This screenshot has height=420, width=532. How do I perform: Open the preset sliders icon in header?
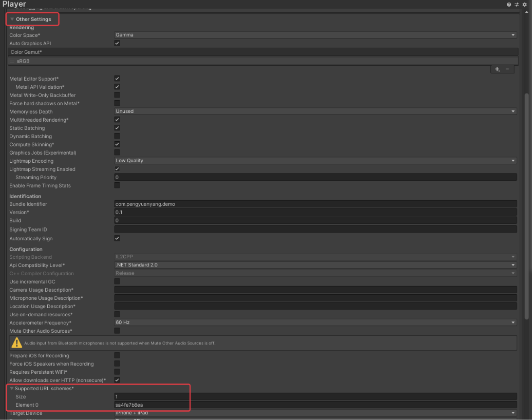coord(517,5)
